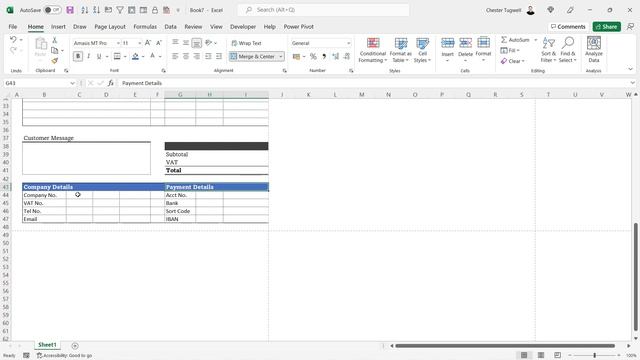The height and width of the screenshot is (360, 640).
Task: Click the Save icon in the title bar
Action: 70,10
